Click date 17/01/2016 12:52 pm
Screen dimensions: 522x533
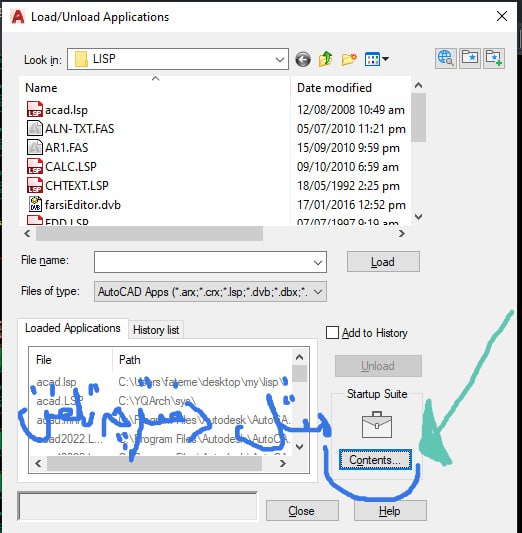click(351, 205)
